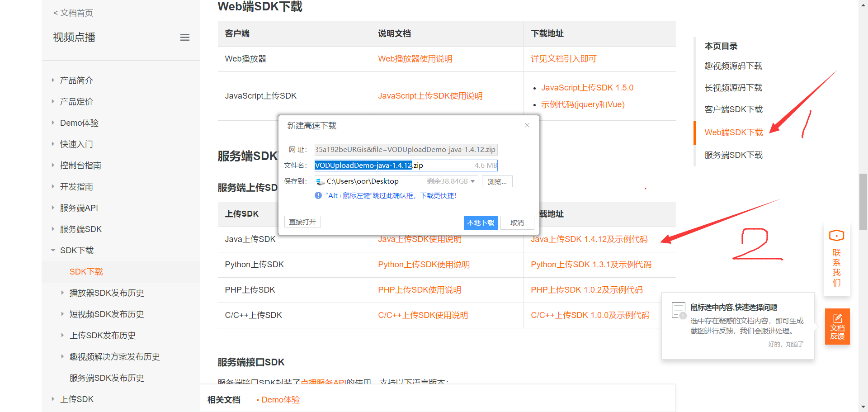This screenshot has width=868, height=412.
Task: Click the 文档反馈 feedback icon
Action: pyautogui.click(x=837, y=327)
